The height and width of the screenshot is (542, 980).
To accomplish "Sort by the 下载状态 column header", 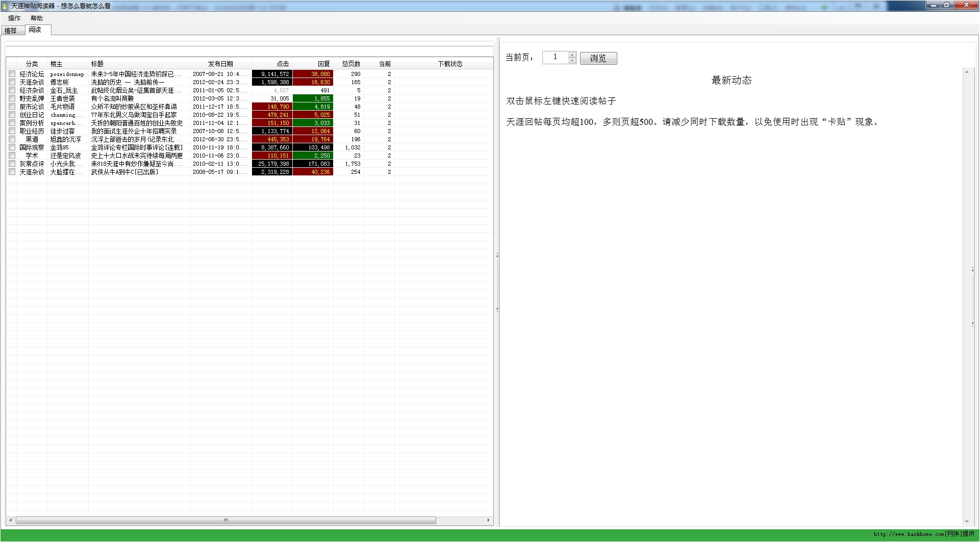I will tap(444, 64).
